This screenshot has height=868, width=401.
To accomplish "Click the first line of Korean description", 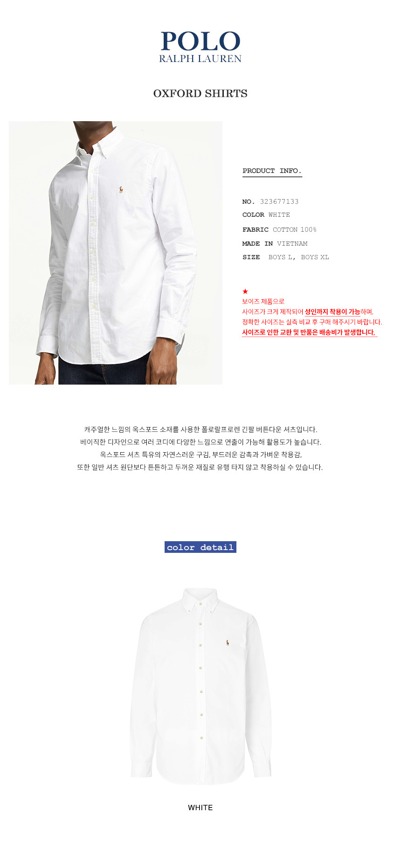I will pyautogui.click(x=200, y=429).
